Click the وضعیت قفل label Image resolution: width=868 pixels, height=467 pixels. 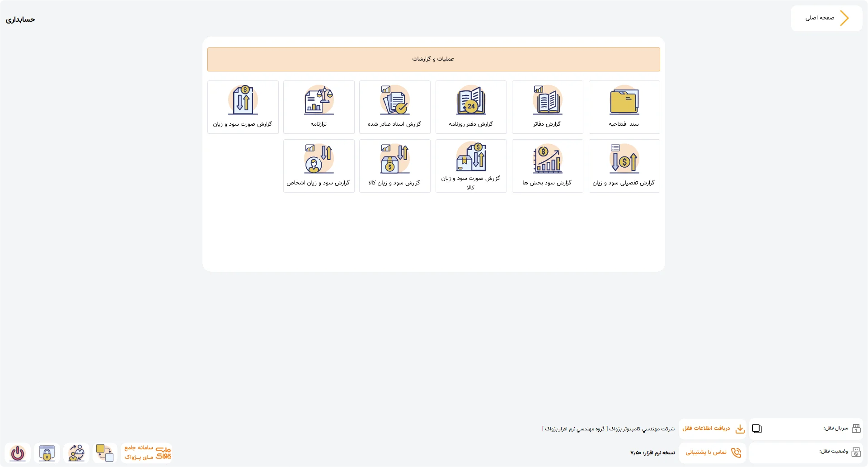pos(834,451)
